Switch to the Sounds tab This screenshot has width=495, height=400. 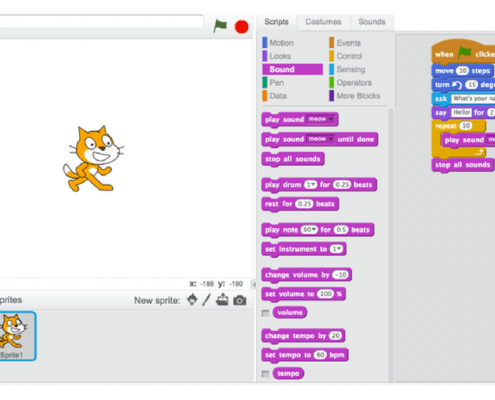372,22
